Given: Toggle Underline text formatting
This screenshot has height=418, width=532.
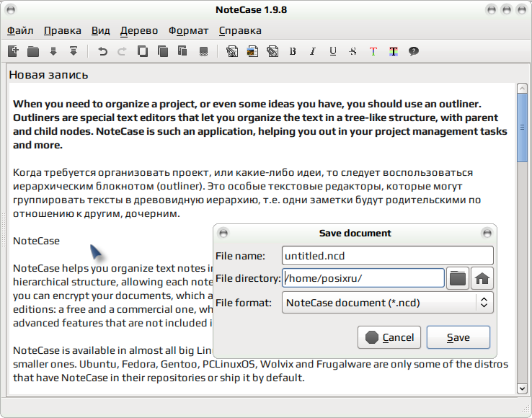Looking at the screenshot, I should 333,51.
